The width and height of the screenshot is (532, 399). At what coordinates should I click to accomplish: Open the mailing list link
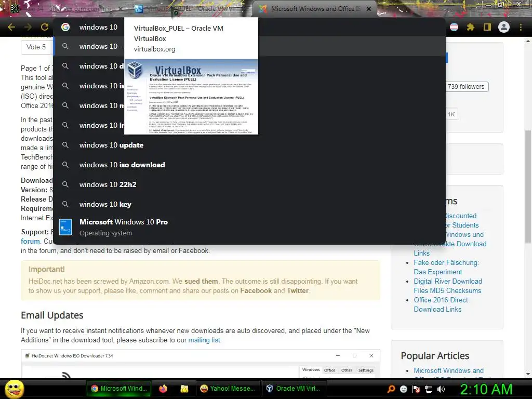tap(205, 340)
